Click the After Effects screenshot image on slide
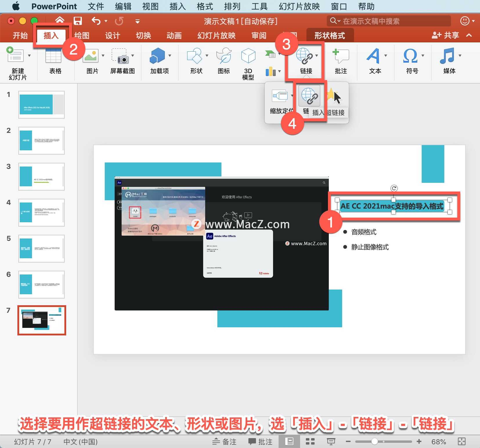This screenshot has height=448, width=480. click(222, 243)
